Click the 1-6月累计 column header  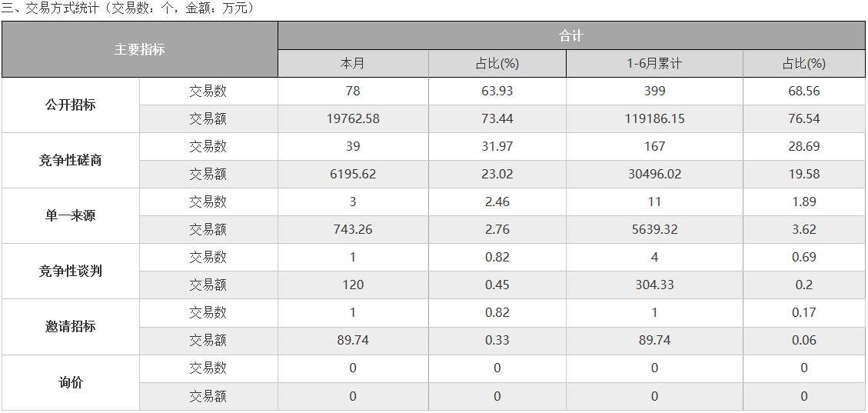(x=654, y=64)
